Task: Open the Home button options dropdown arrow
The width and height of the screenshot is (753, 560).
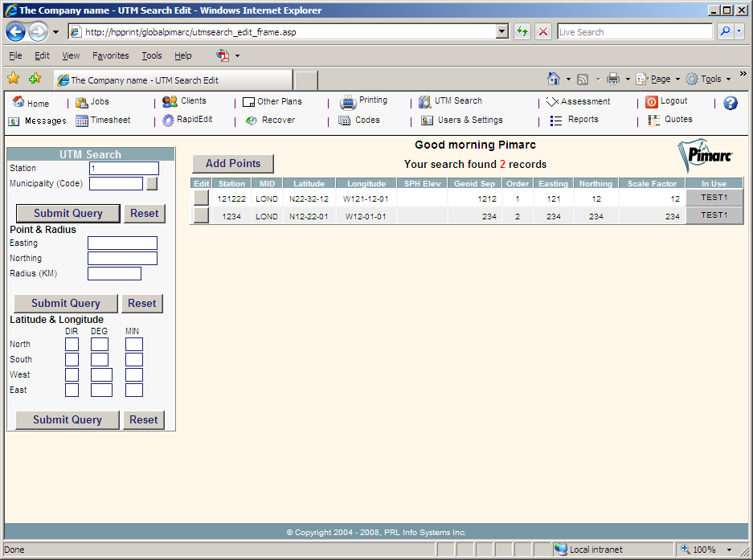Action: (x=568, y=80)
